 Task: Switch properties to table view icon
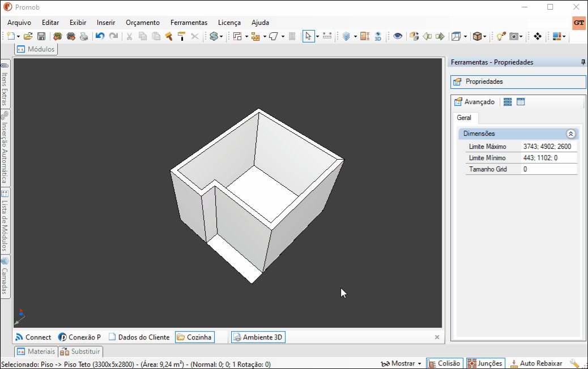pyautogui.click(x=521, y=102)
